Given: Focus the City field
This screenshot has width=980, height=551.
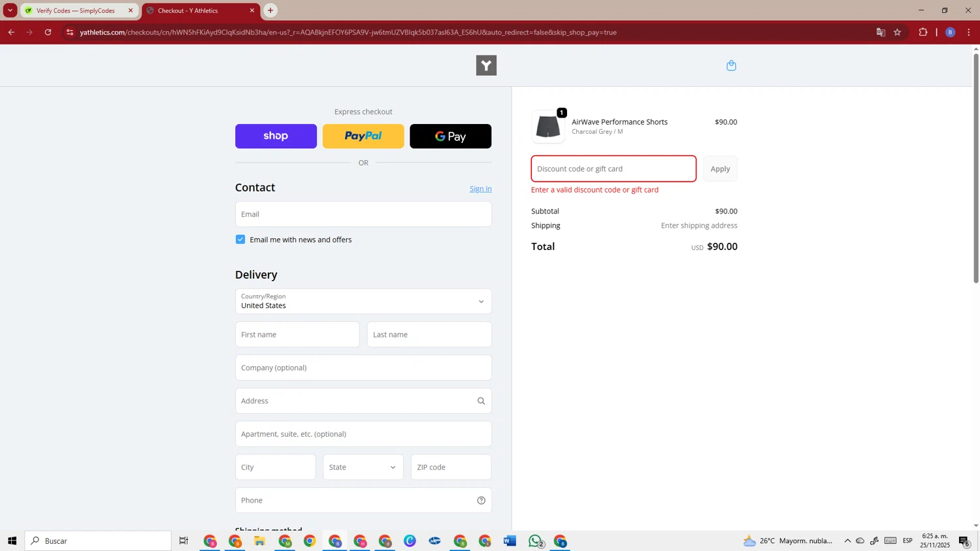Looking at the screenshot, I should coord(275,467).
